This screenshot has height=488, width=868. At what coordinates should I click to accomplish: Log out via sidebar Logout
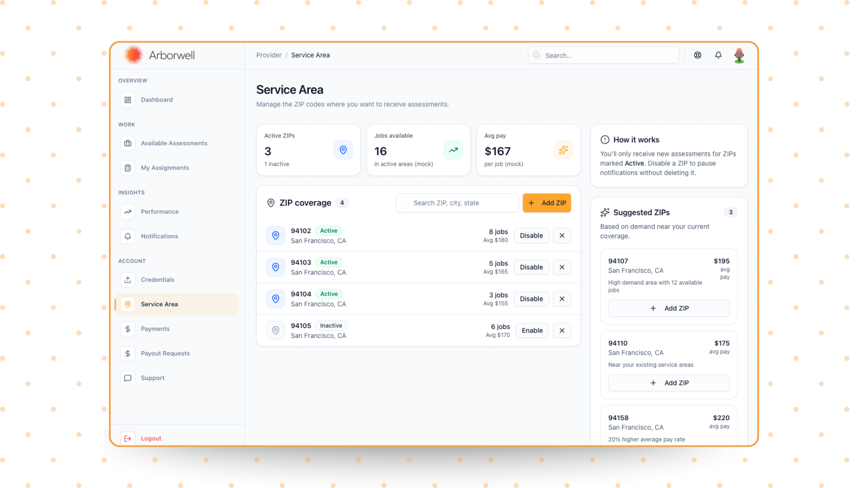point(151,438)
